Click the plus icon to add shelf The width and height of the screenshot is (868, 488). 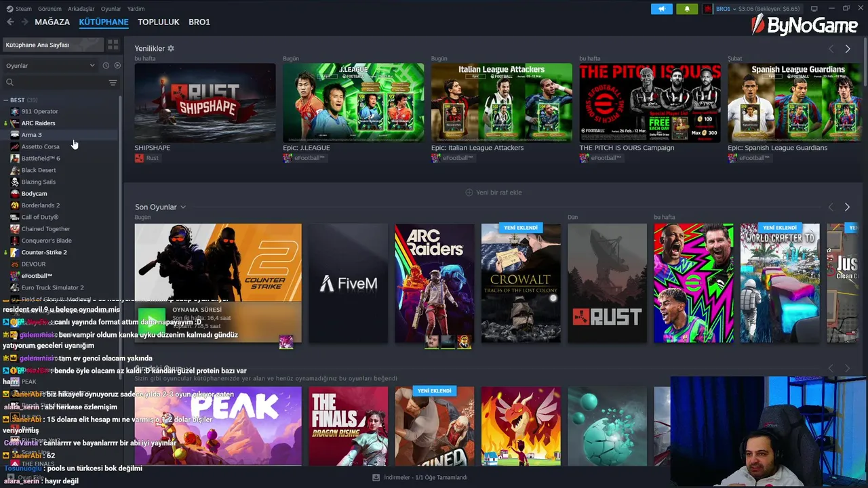click(x=469, y=192)
